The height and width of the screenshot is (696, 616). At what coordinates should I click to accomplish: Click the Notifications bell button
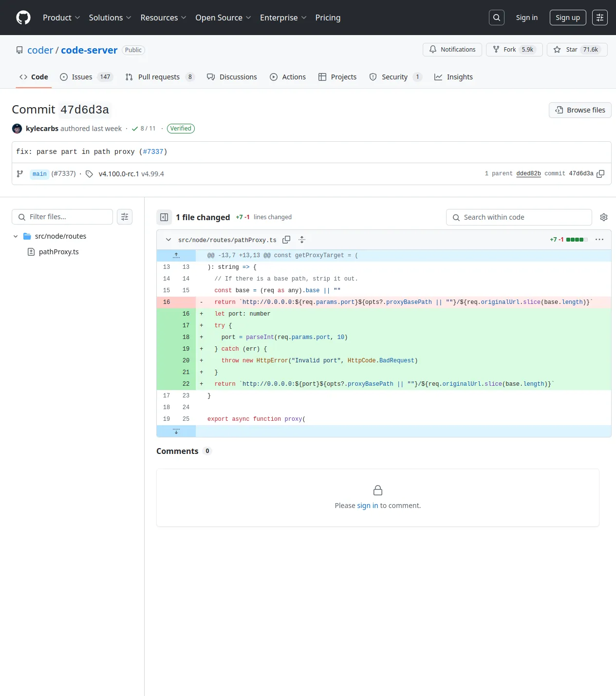[x=452, y=50]
